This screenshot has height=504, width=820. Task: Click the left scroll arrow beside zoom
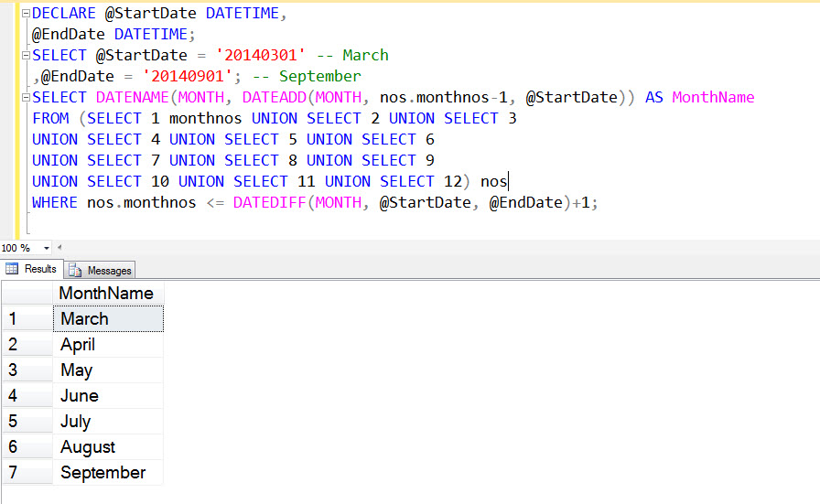point(59,248)
